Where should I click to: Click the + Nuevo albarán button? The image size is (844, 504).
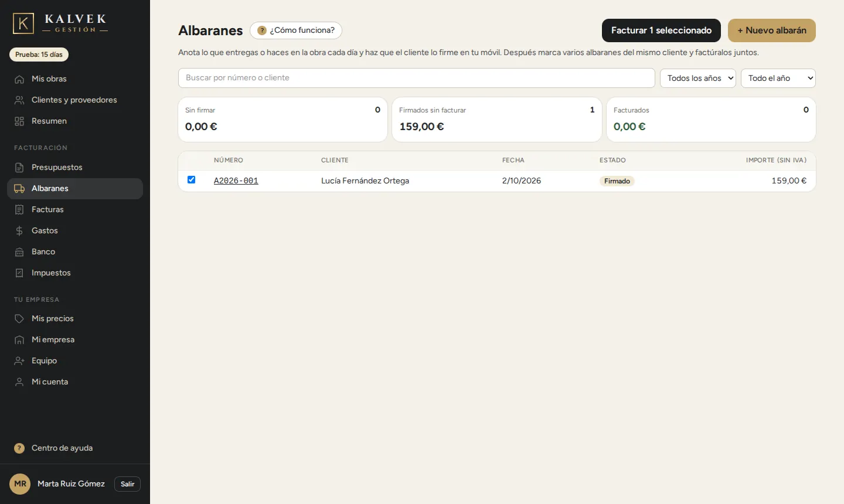point(772,30)
